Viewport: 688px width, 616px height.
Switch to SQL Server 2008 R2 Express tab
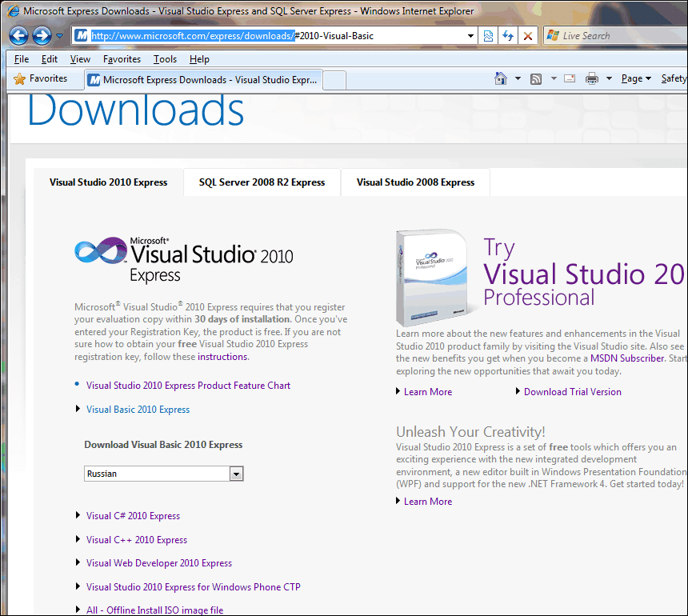coord(262,182)
